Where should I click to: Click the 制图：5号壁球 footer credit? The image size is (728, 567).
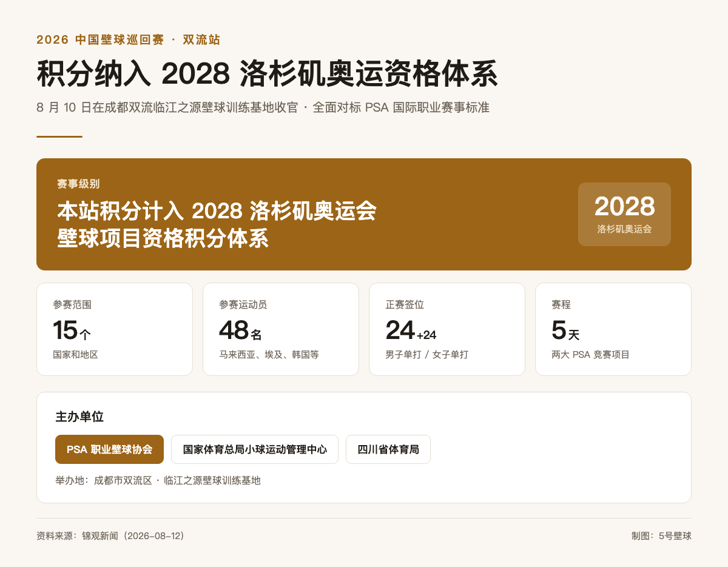(x=661, y=536)
